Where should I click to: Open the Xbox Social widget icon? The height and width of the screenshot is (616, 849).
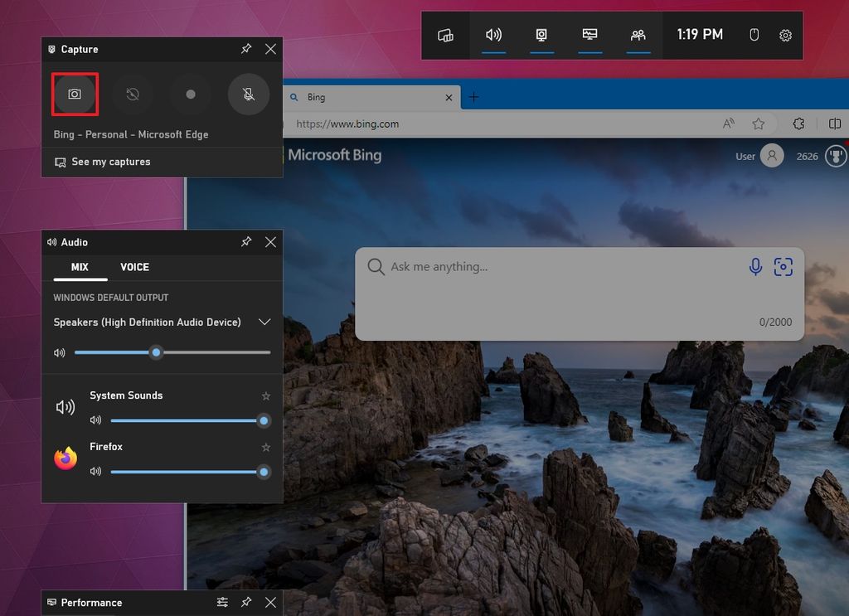tap(638, 35)
